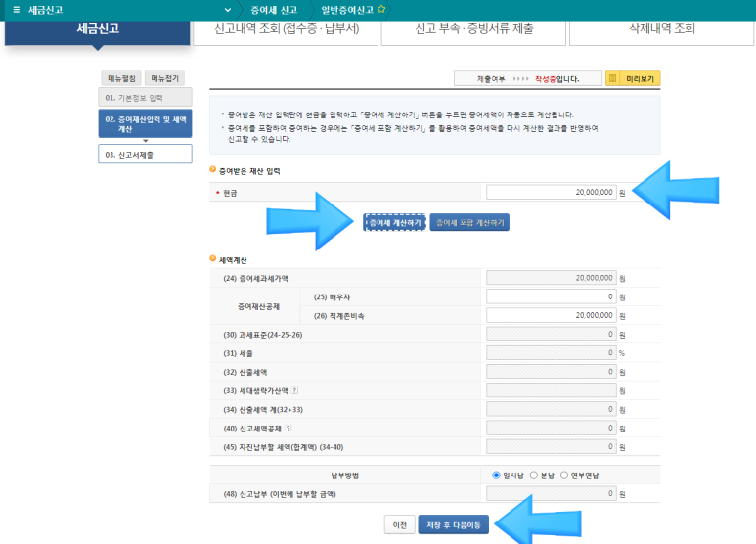Open help icon next to 신고세액공제
Screen dimensions: 756x544
288,428
